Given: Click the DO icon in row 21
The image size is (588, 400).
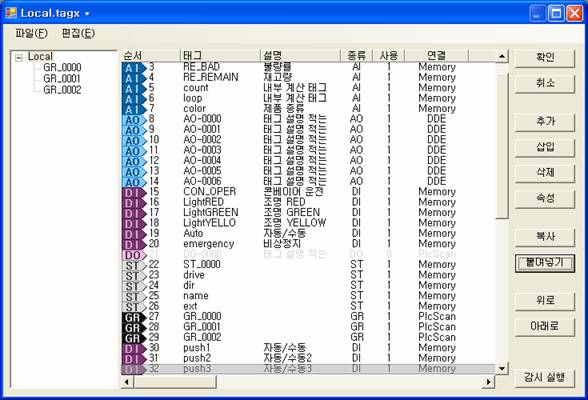Looking at the screenshot, I should pos(134,255).
